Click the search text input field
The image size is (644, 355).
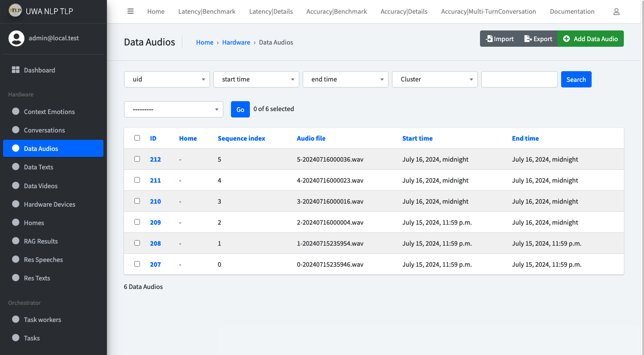click(x=519, y=79)
